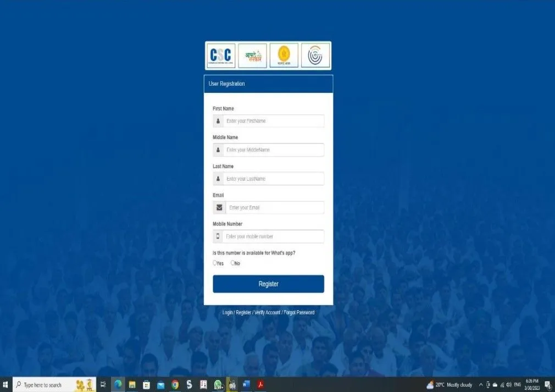Expand the hidden system tray icons

coord(481,385)
